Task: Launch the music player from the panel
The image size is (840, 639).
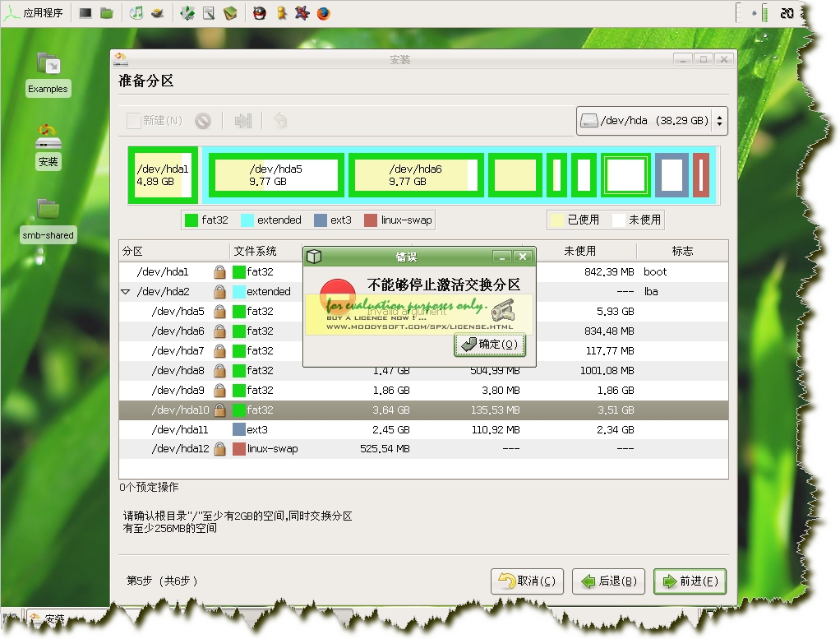Action: tap(136, 13)
